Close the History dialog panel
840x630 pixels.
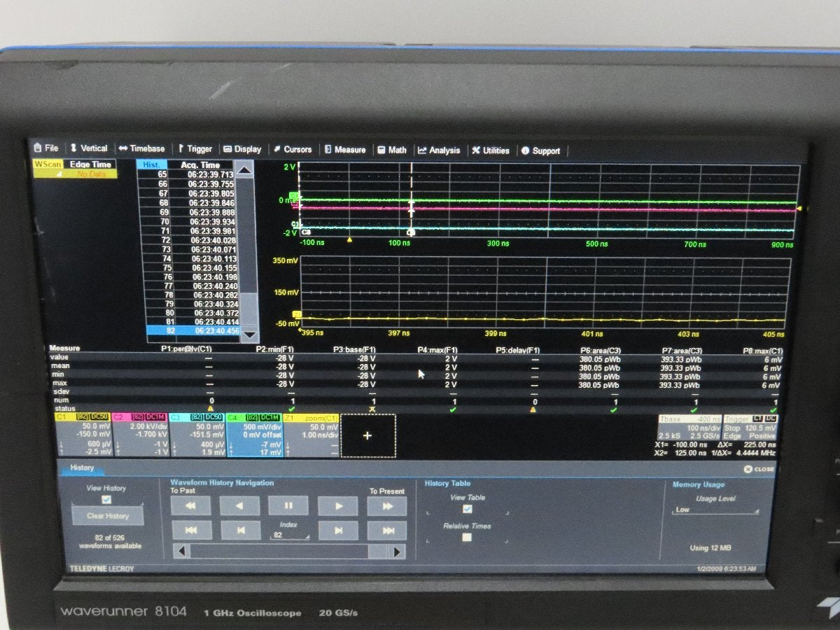pyautogui.click(x=759, y=469)
